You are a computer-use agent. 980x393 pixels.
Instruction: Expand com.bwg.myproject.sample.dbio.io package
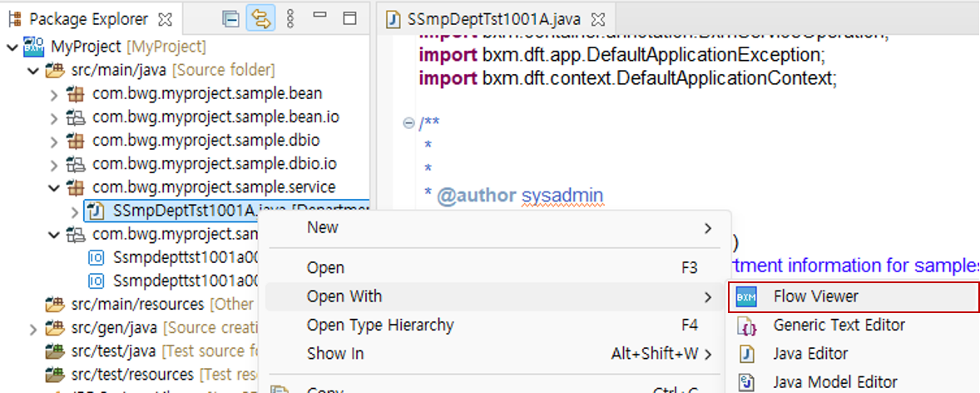click(54, 165)
